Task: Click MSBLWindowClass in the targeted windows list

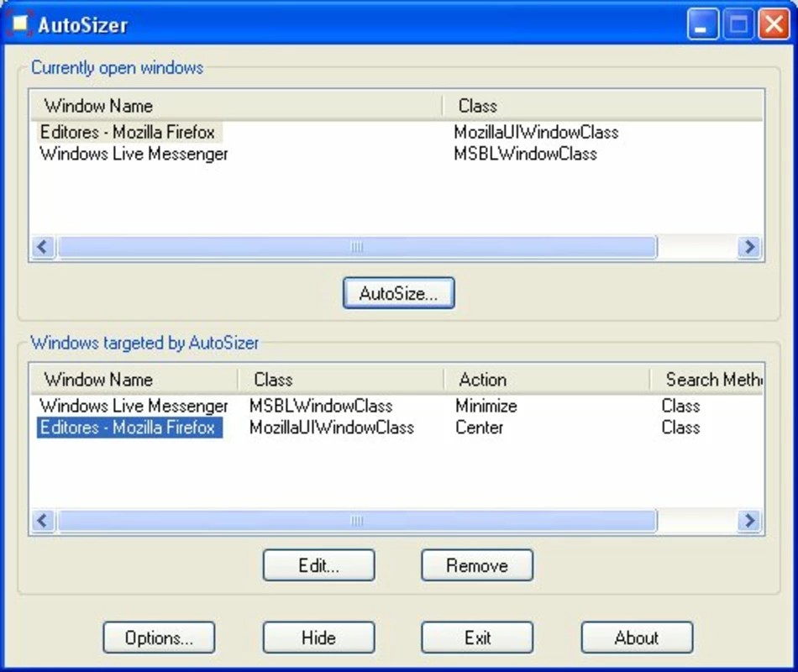Action: 321,406
